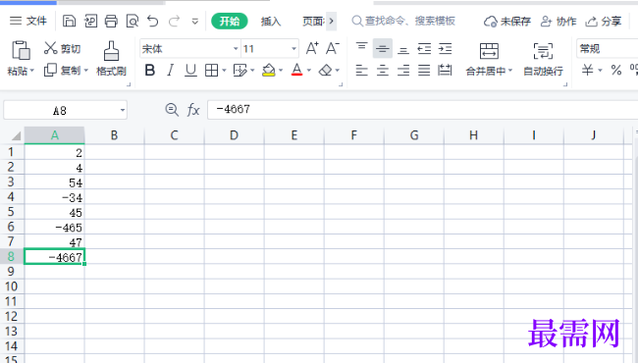This screenshot has height=364, width=638.
Task: Click the distributed alignment icon
Action: pos(446,71)
